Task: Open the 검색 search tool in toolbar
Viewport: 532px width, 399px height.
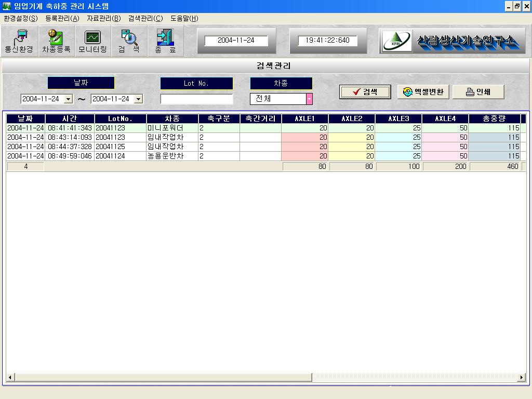Action: click(129, 41)
